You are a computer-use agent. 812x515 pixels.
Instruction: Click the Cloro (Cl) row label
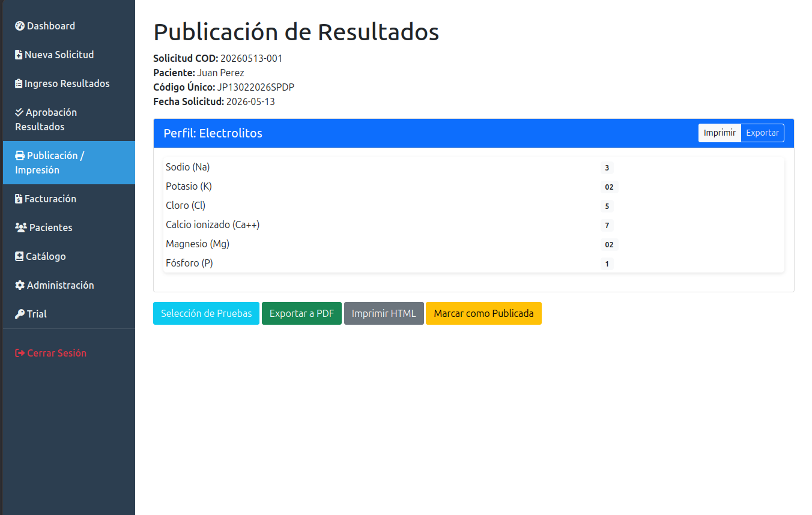[186, 206]
